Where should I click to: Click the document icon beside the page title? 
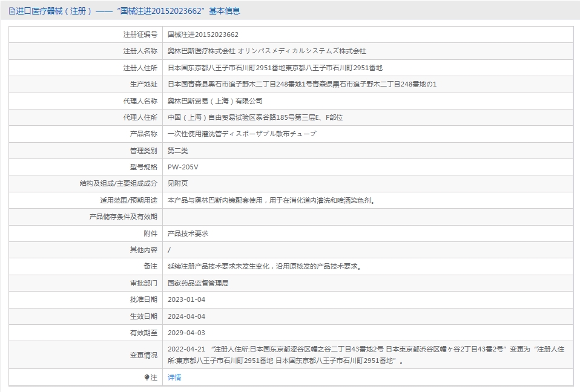coord(12,11)
